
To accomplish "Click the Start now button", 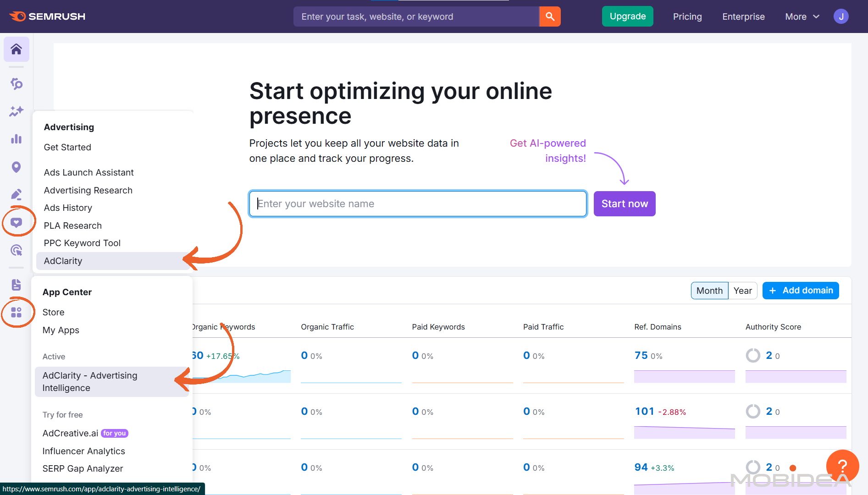I will click(625, 203).
